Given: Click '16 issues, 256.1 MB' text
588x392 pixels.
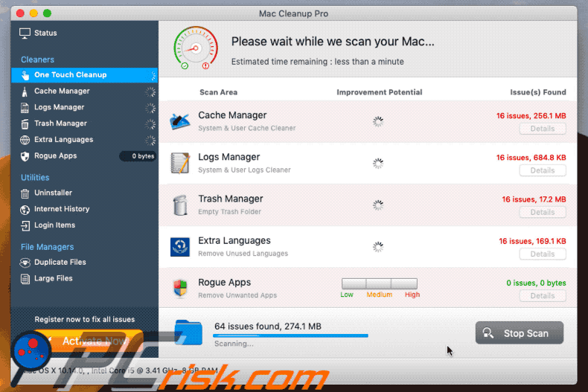Looking at the screenshot, I should click(x=531, y=116).
